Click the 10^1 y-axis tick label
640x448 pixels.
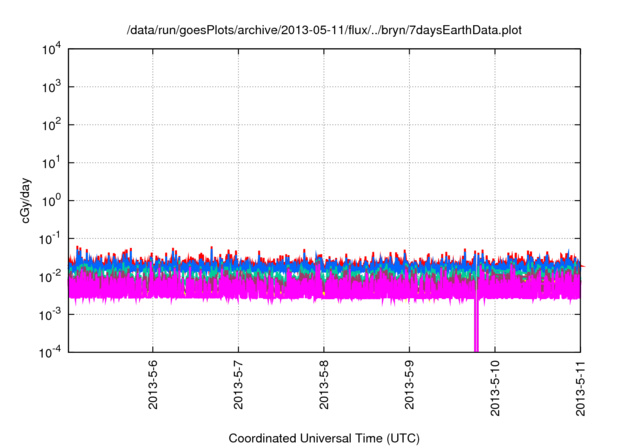[51, 163]
